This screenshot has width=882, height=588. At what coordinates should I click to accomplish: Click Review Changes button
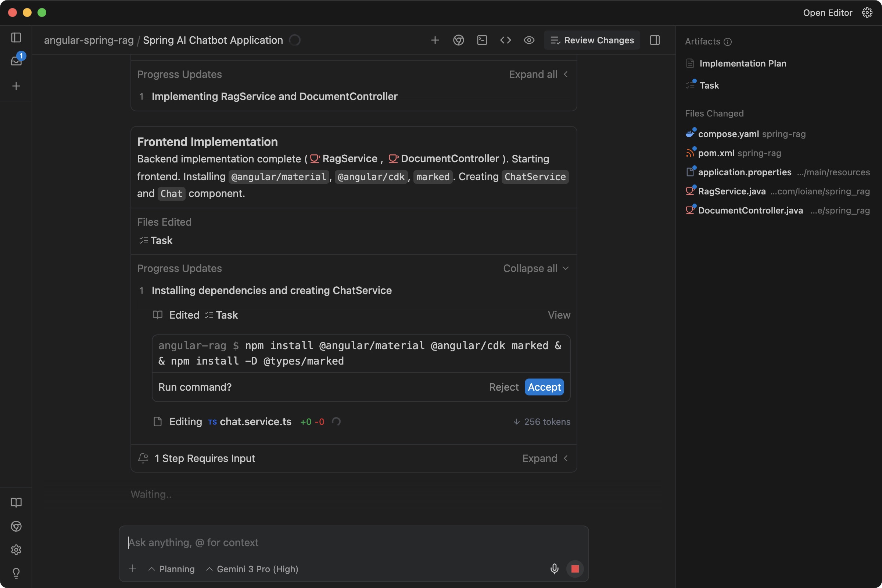[592, 40]
